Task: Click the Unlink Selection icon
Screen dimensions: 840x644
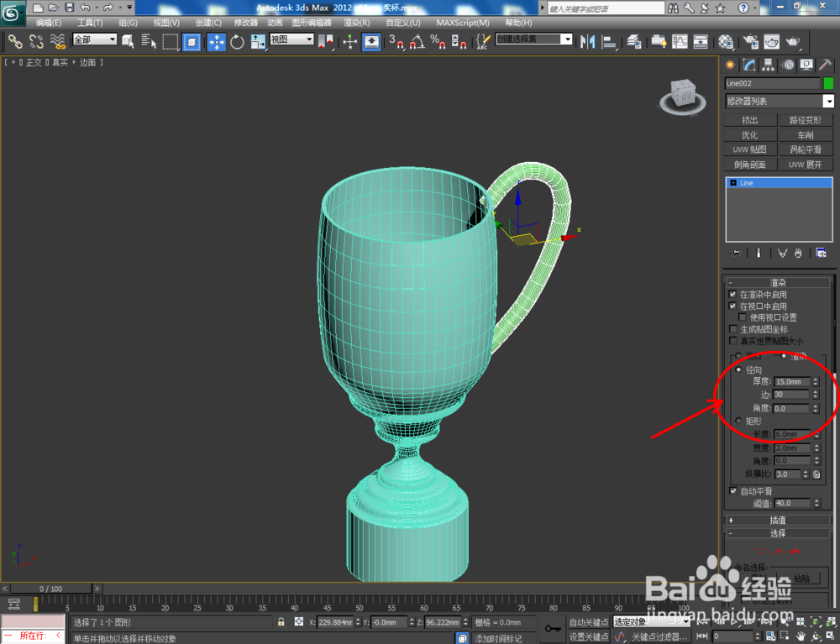Action: pos(36,41)
